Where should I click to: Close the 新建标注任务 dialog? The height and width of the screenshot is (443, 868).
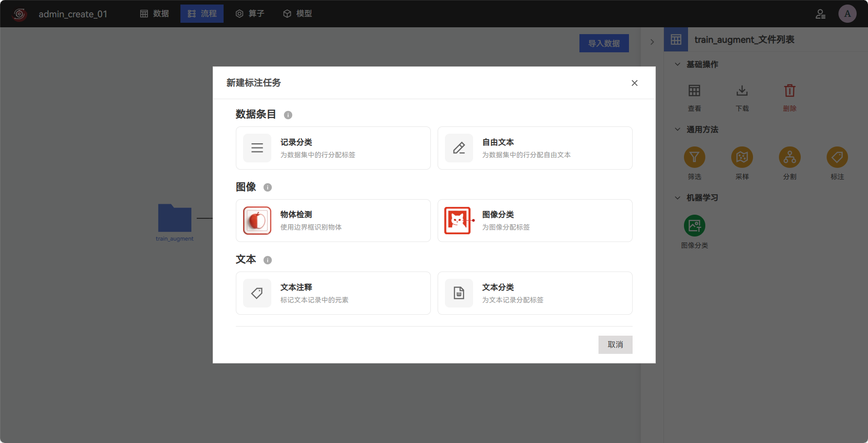coord(634,83)
